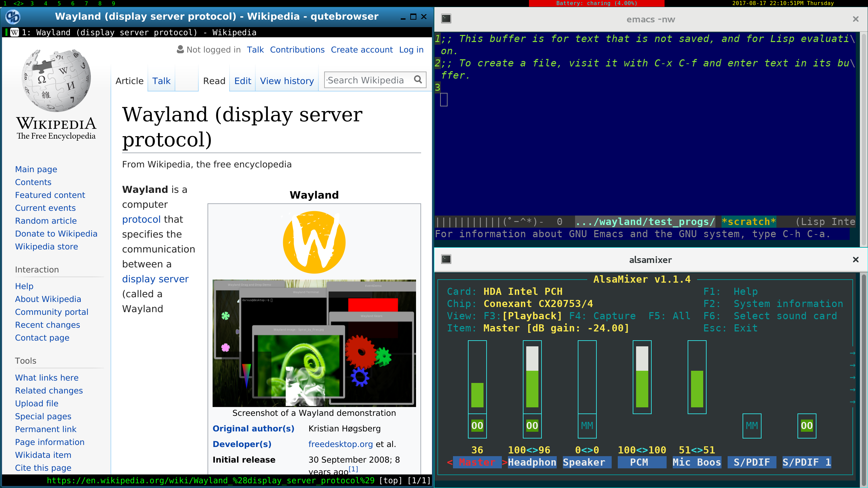Toggle the S/PDIF MM mute box
Viewport: 868px width, 488px height.
click(x=752, y=426)
